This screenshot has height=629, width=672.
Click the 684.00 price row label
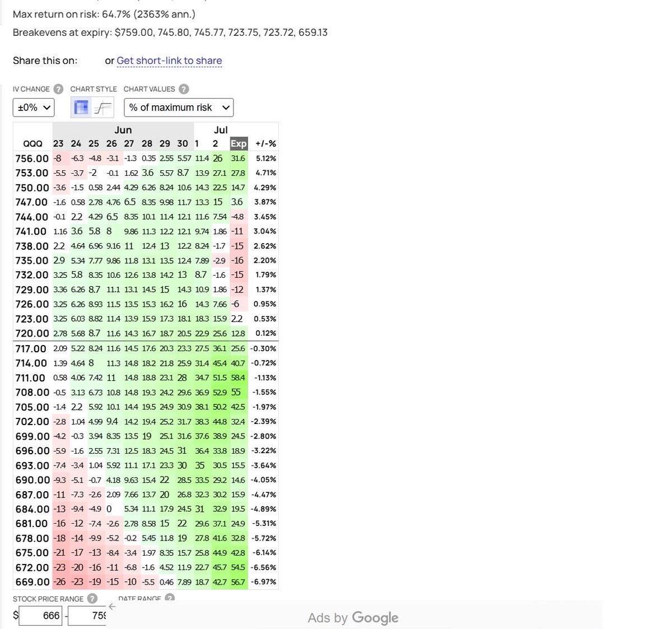32,509
